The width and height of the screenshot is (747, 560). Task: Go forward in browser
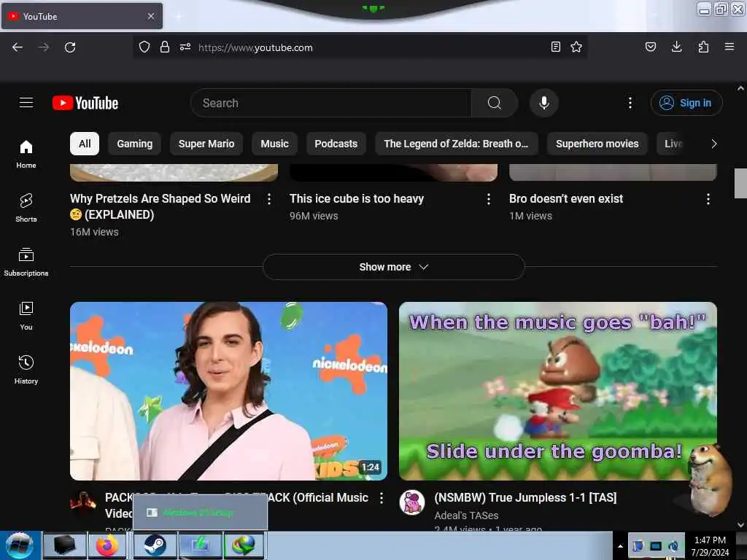[x=43, y=47]
